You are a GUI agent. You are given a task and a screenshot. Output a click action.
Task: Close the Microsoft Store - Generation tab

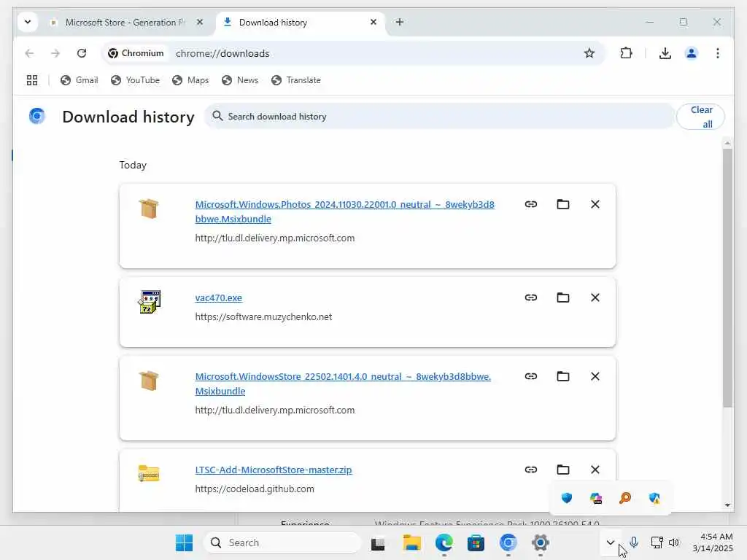pyautogui.click(x=200, y=23)
